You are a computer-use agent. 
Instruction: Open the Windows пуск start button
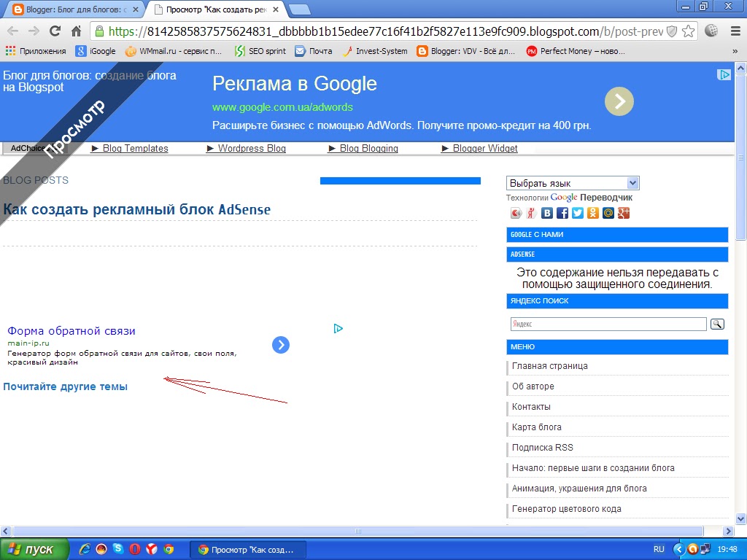[x=34, y=549]
